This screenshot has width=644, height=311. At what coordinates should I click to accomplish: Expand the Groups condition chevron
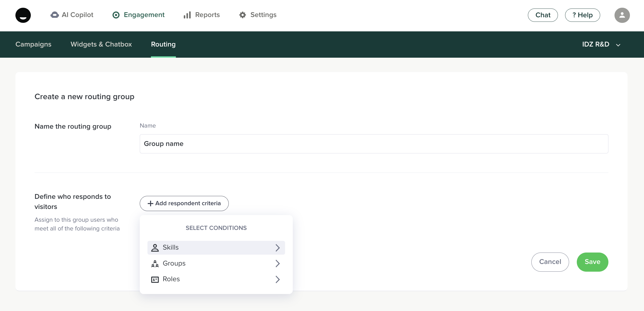278,263
